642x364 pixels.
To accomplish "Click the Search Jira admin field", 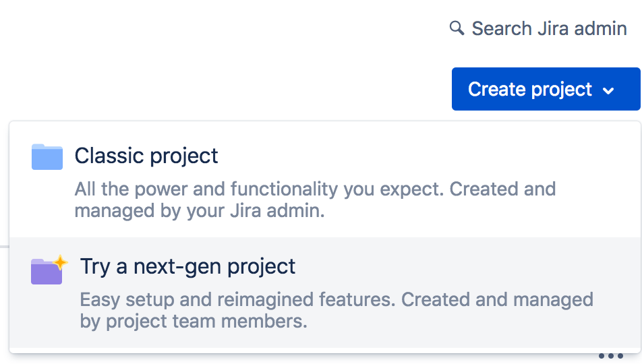I will click(538, 29).
